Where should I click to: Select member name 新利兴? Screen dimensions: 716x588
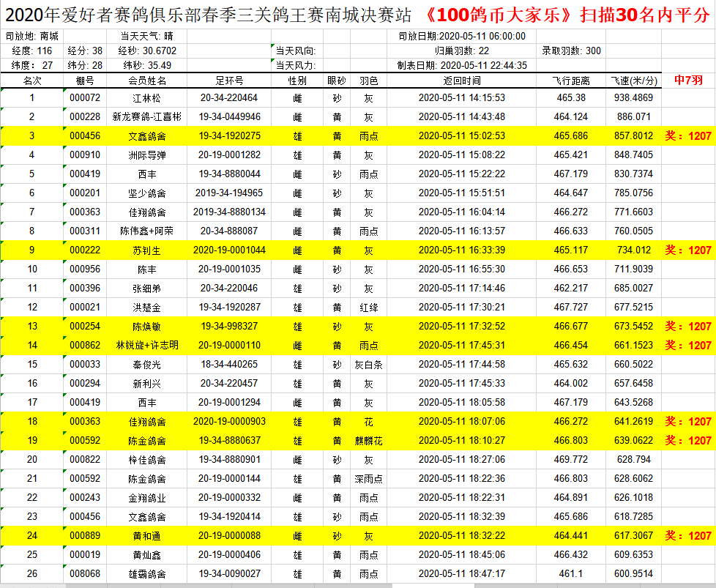pos(147,384)
